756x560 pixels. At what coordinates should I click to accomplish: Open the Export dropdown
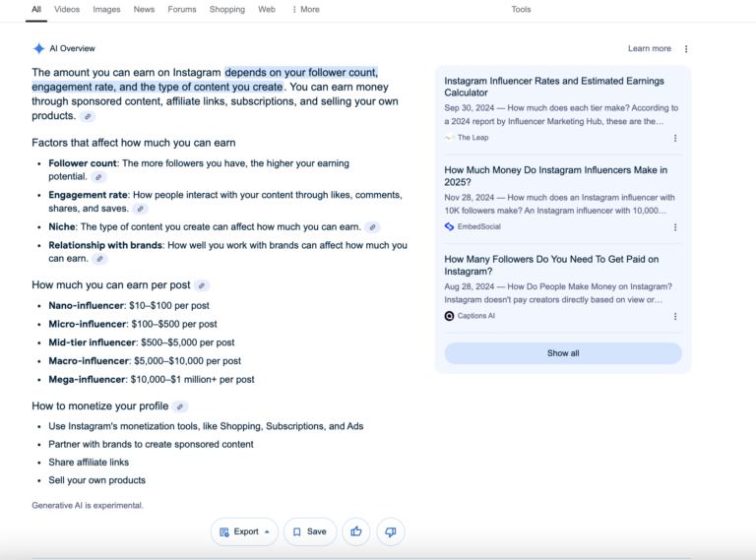(x=244, y=531)
